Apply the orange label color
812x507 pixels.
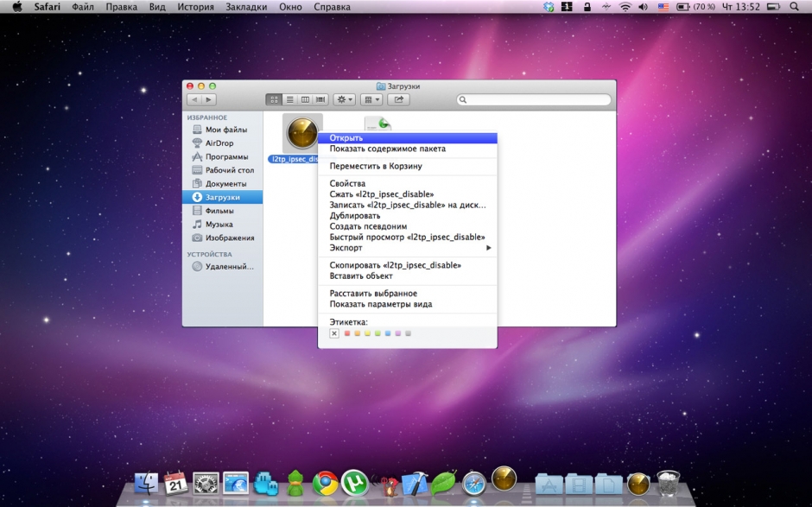[358, 333]
